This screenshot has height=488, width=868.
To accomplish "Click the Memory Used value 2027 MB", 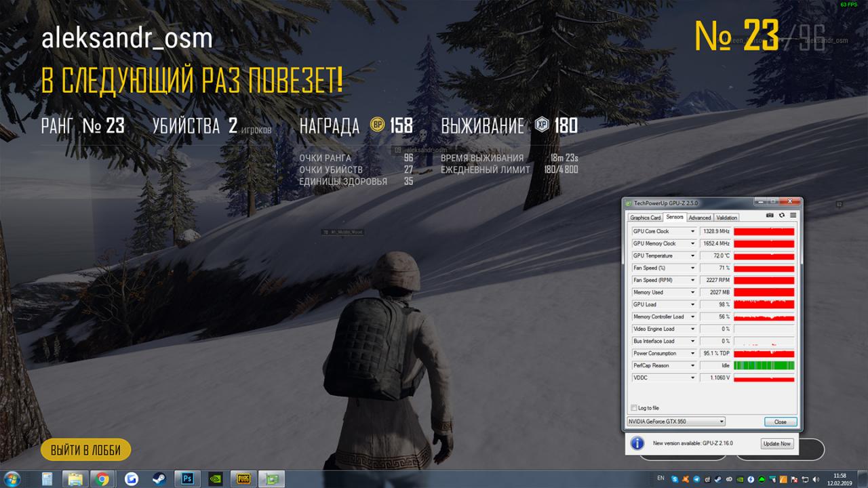I will tap(715, 293).
